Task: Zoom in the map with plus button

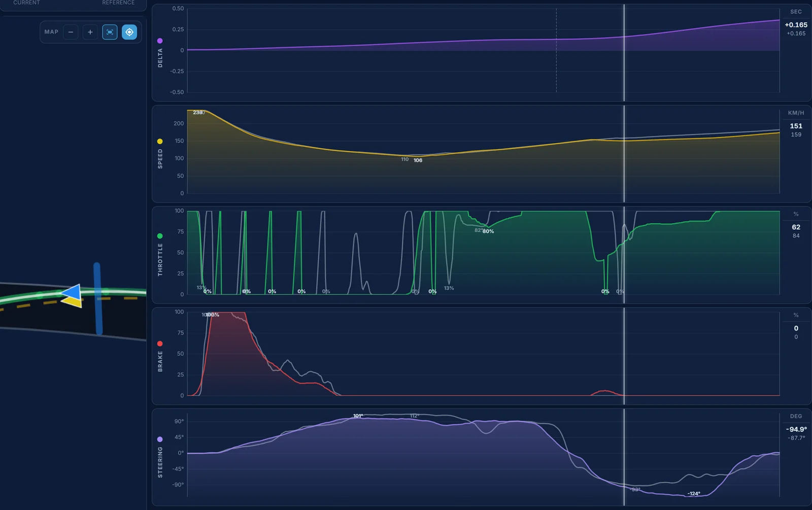Action: click(x=90, y=32)
